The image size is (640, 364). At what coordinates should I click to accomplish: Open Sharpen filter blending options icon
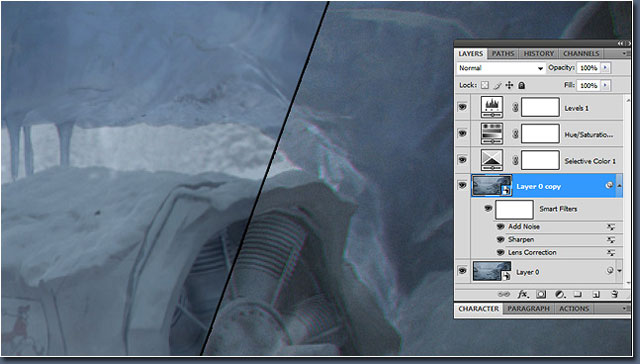pos(611,240)
